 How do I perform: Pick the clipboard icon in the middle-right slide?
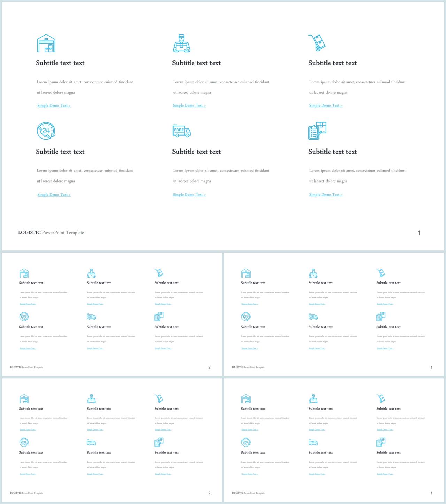point(381,317)
